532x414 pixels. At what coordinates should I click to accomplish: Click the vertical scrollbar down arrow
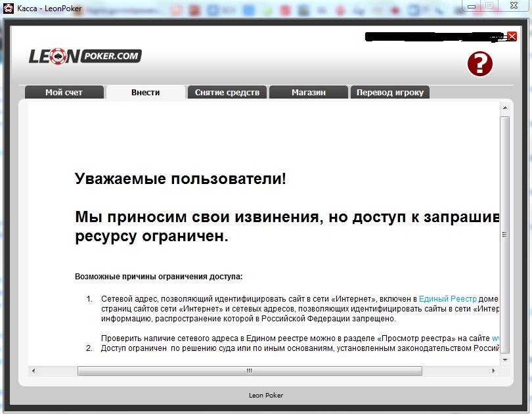pyautogui.click(x=505, y=360)
